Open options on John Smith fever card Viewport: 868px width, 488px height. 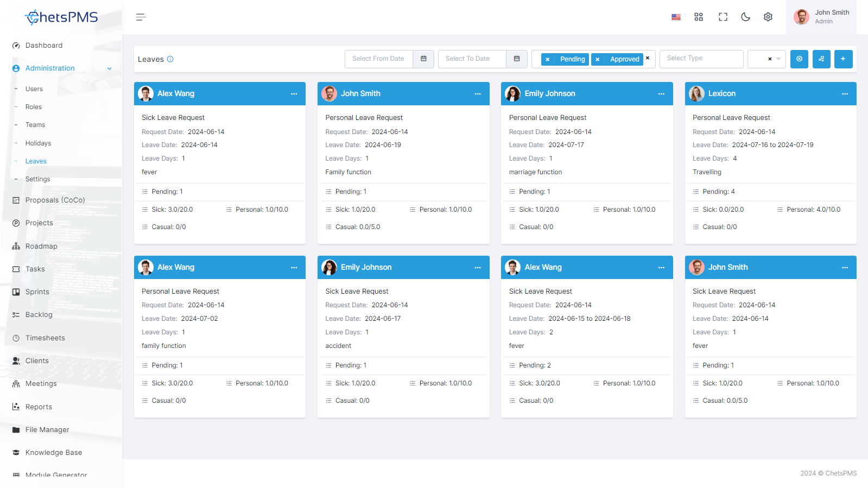tap(845, 268)
